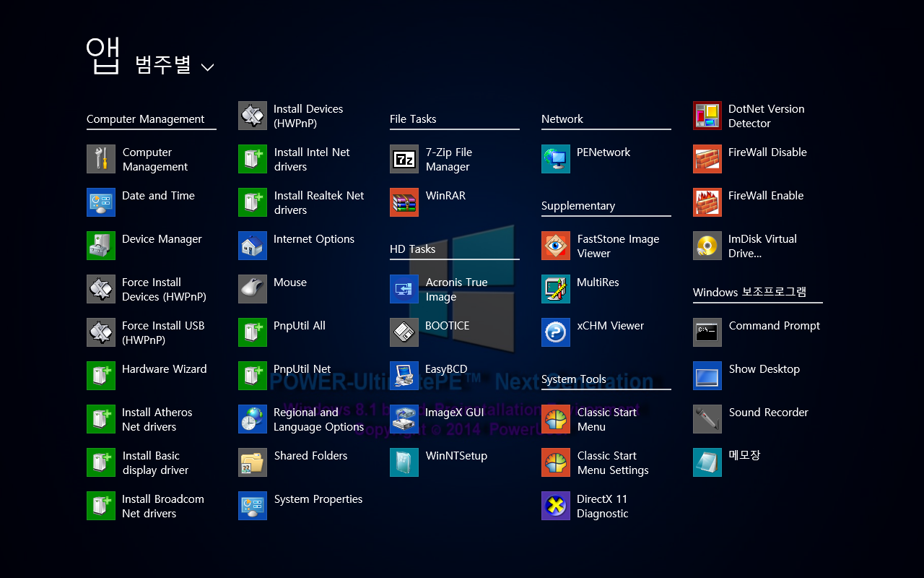Open the Device Manager icon

[101, 246]
